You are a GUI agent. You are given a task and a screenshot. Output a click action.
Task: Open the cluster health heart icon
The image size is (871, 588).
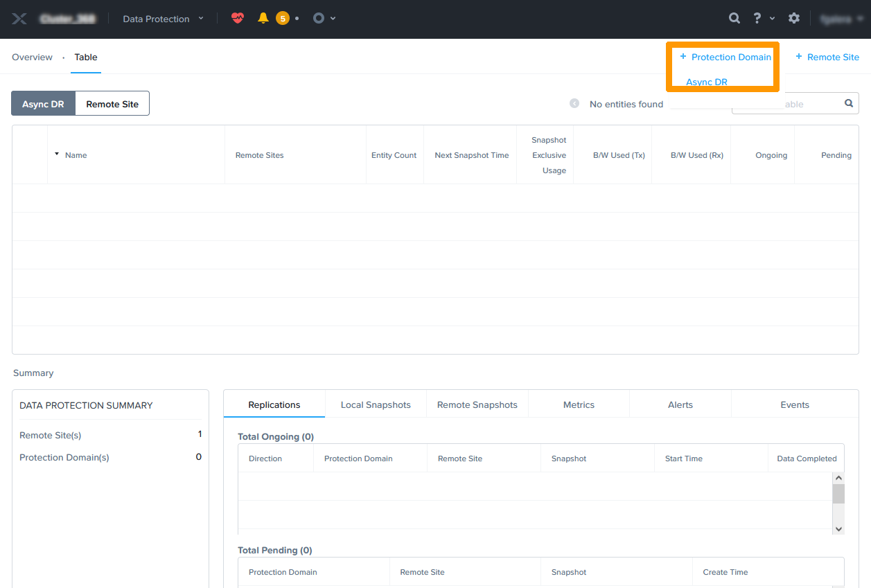coord(238,19)
